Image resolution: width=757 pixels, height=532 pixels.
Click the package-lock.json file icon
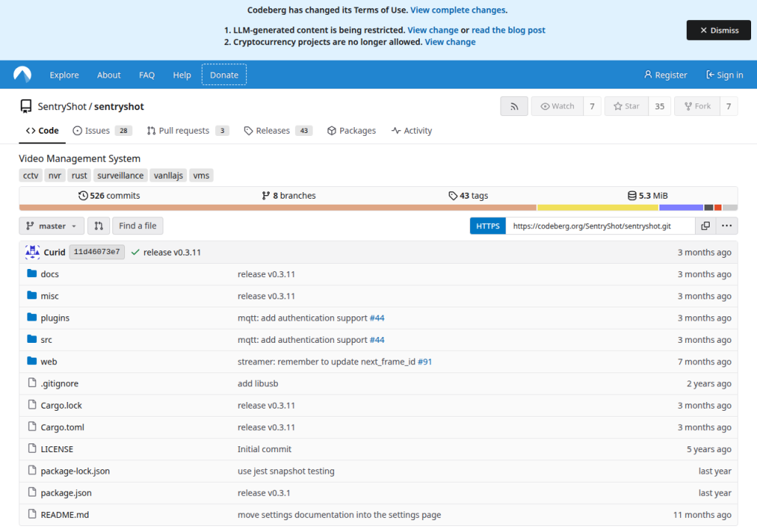(32, 470)
